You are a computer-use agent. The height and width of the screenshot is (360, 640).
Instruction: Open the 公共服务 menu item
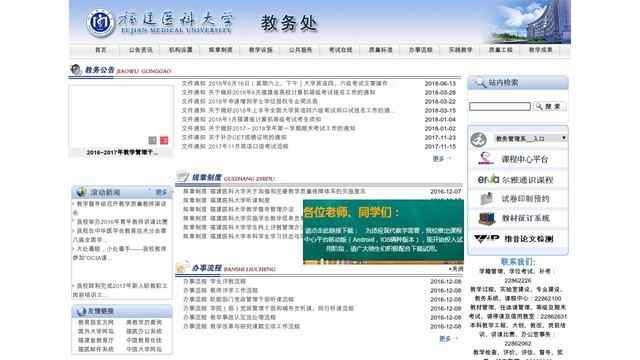click(x=300, y=50)
